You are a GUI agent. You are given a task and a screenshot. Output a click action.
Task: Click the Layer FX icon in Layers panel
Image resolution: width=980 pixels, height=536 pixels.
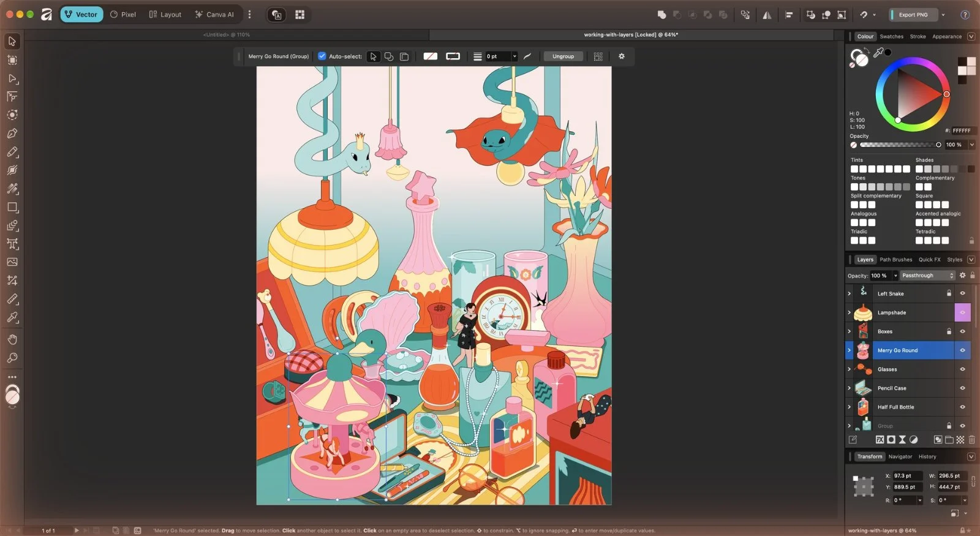(880, 440)
